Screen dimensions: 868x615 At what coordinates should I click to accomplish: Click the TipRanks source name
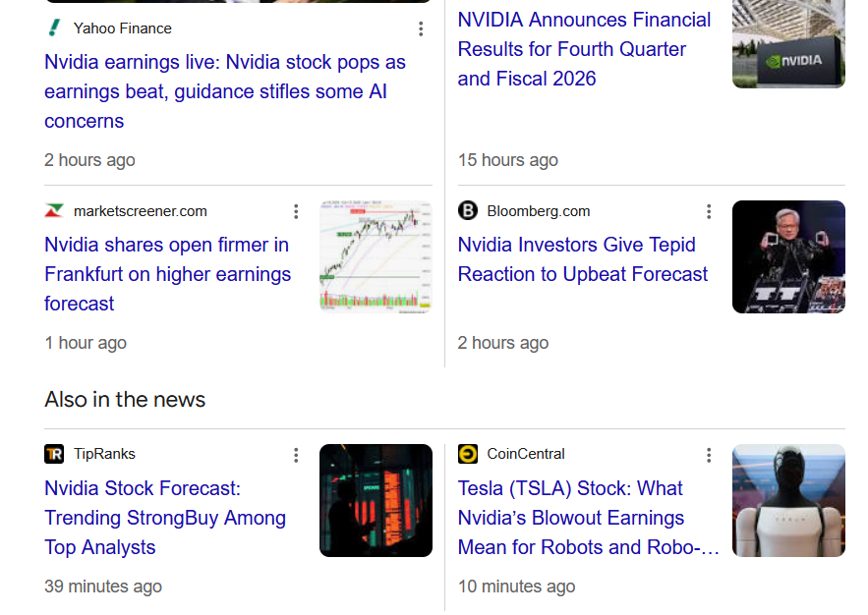click(x=104, y=454)
